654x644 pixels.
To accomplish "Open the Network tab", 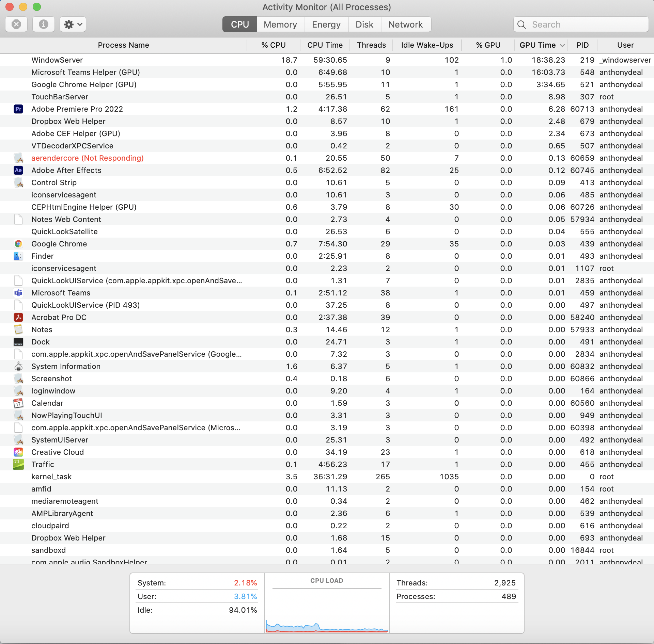I will pyautogui.click(x=405, y=24).
